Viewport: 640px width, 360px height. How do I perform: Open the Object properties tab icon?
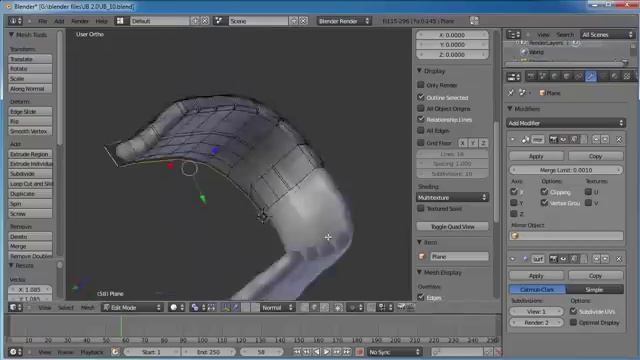pyautogui.click(x=567, y=76)
